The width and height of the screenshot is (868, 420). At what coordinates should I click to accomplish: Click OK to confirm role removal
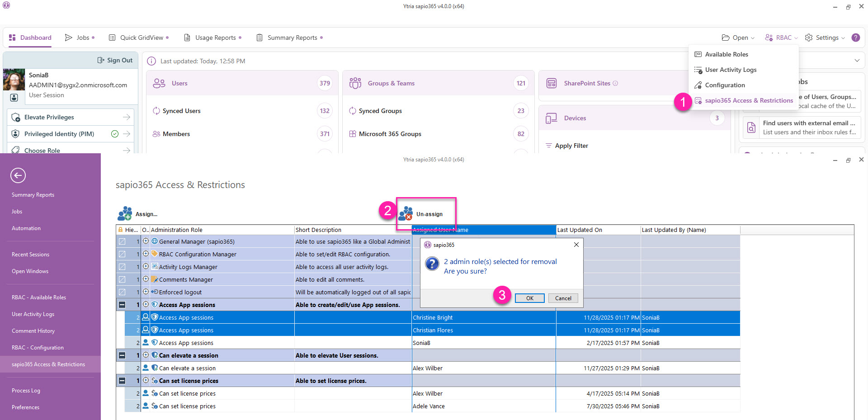coord(529,298)
